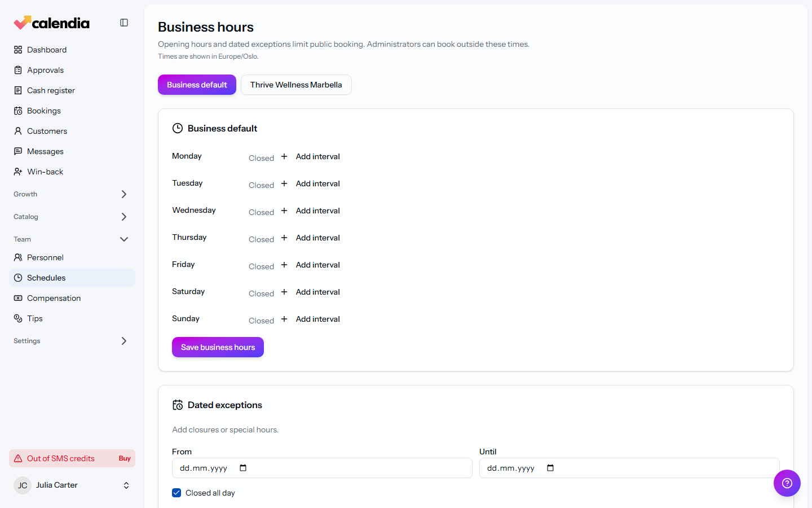This screenshot has width=812, height=508.
Task: Click the plus icon for Thursday
Action: click(284, 238)
